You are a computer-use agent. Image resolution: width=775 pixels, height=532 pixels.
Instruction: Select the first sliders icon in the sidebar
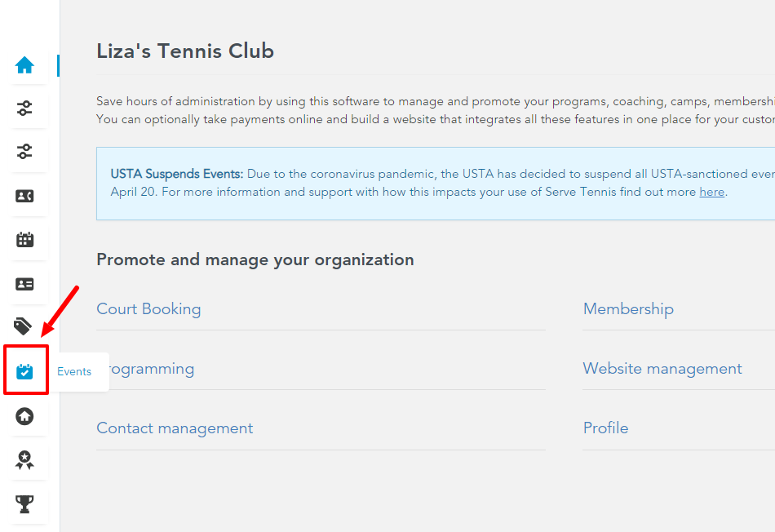click(x=25, y=108)
